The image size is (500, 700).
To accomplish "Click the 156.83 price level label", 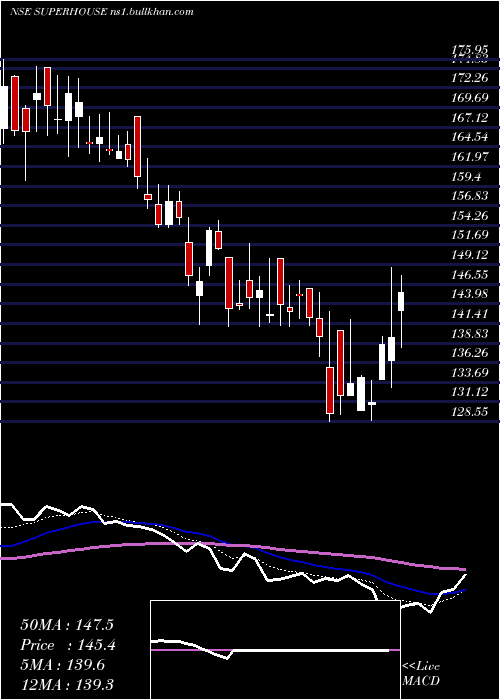I will (x=470, y=196).
